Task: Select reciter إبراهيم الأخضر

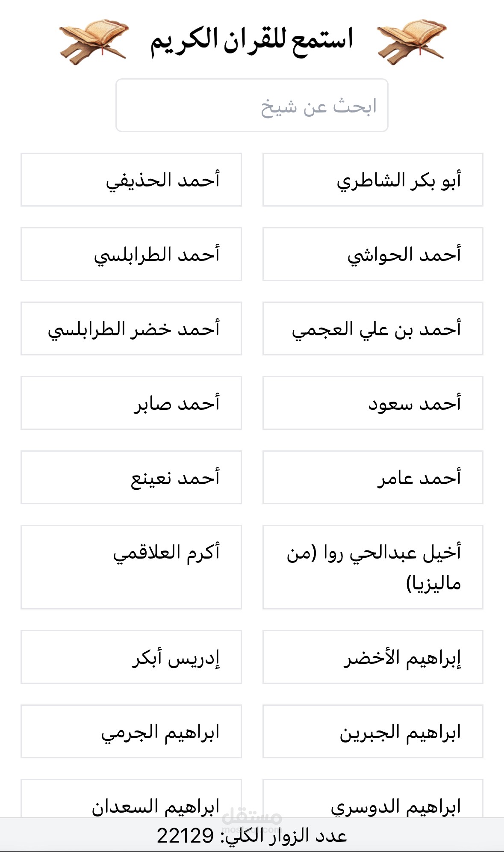Action: [x=373, y=657]
